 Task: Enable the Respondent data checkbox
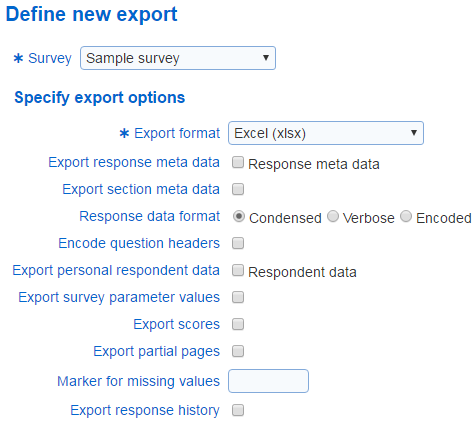click(238, 270)
